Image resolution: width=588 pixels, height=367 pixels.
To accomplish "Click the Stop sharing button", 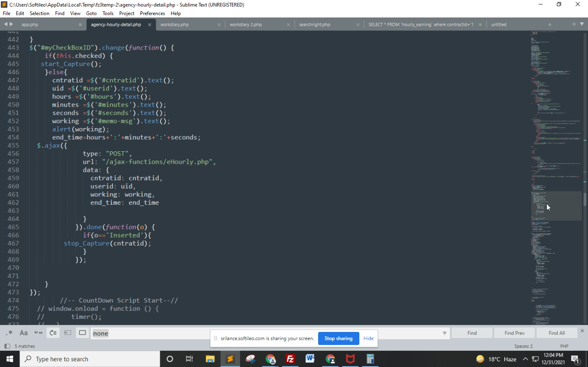I will click(338, 338).
